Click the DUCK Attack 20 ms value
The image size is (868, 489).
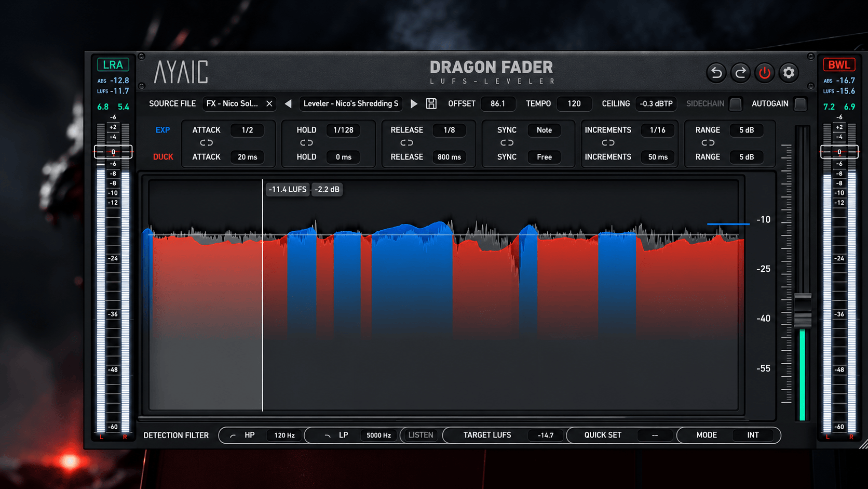[248, 157]
